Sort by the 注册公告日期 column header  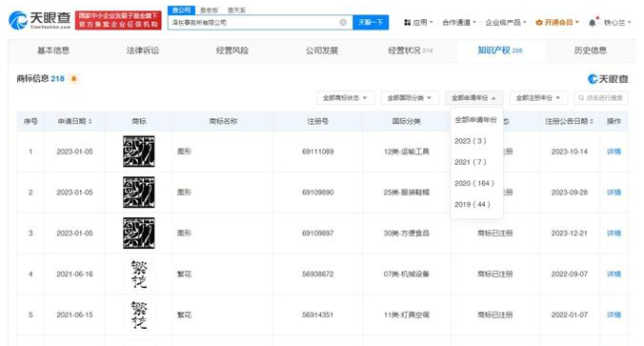[570, 121]
